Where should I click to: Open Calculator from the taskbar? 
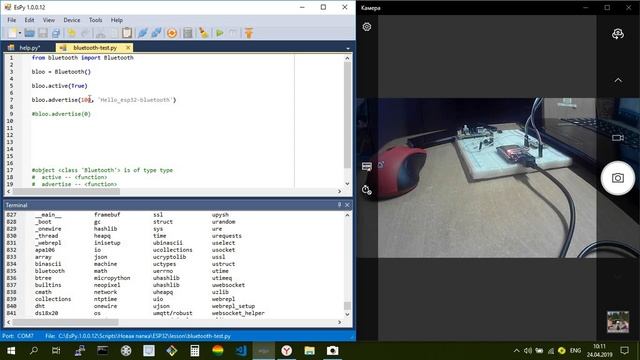[x=195, y=351]
